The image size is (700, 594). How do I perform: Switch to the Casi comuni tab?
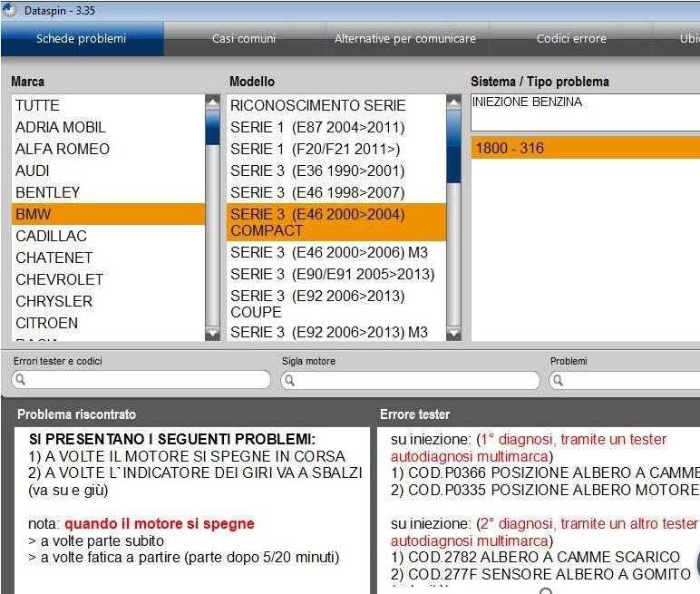pos(244,39)
